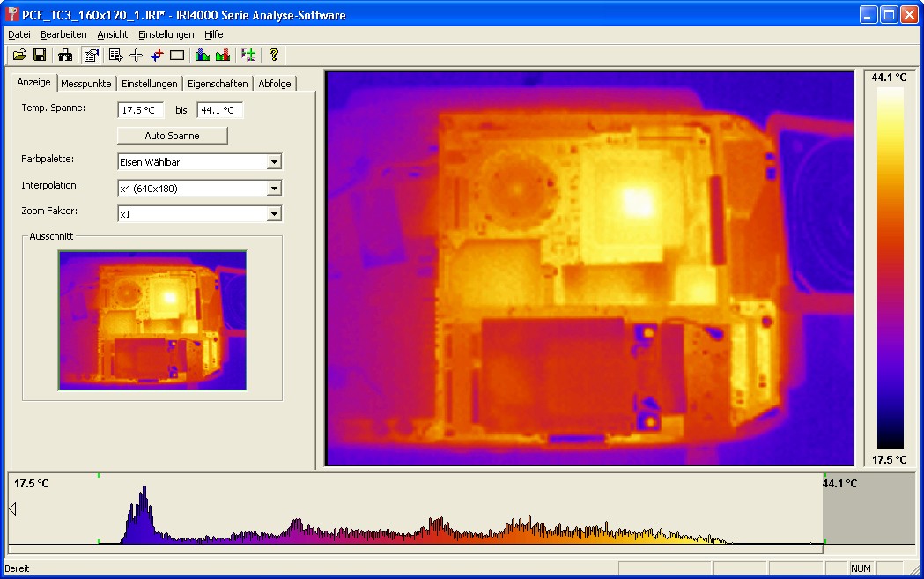
Task: Open the Interpolation dropdown list
Action: pos(274,189)
